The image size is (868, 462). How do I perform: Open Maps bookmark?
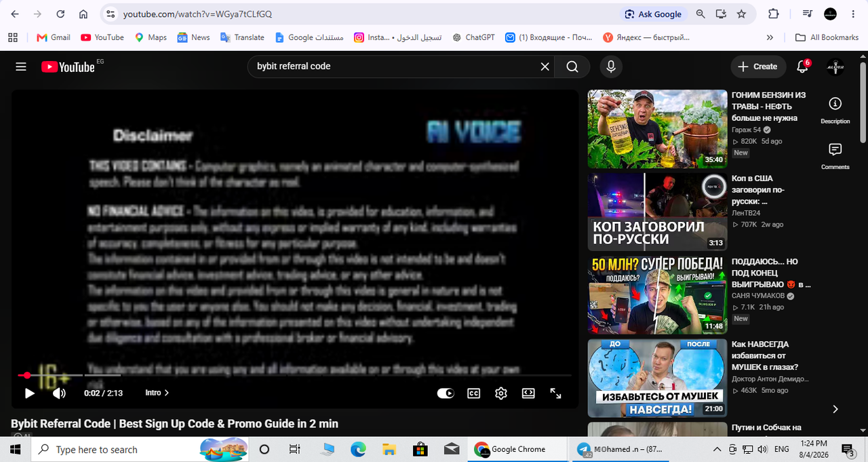[151, 37]
